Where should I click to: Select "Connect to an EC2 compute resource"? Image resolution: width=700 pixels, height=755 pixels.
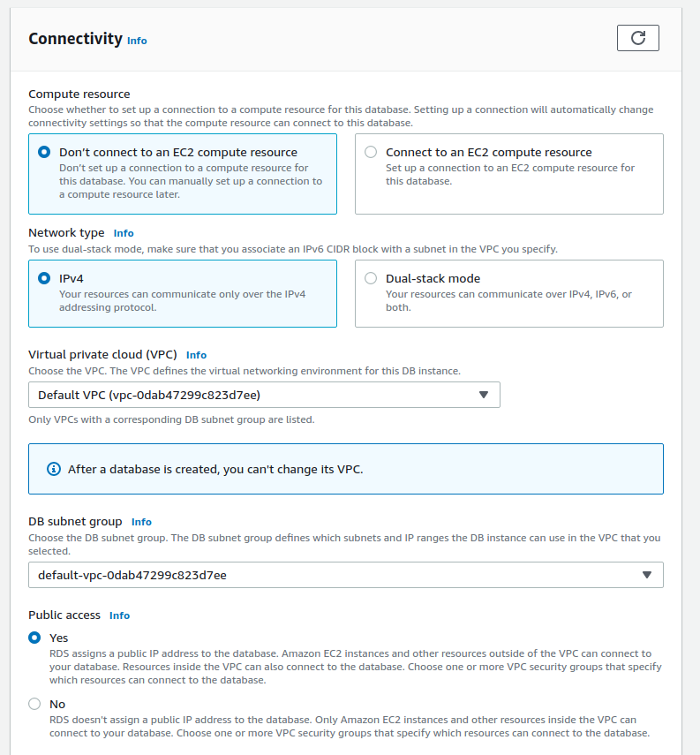(371, 151)
